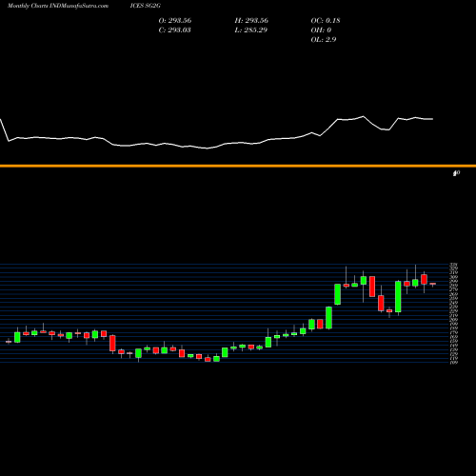
Task: Click the 'C: 293.03' close value
Action: (x=174, y=30)
